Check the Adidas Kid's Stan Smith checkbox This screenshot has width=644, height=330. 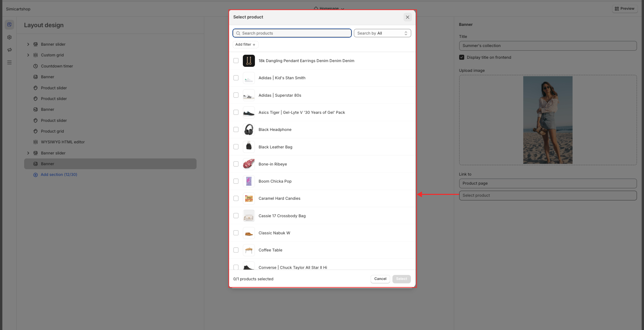tap(236, 78)
